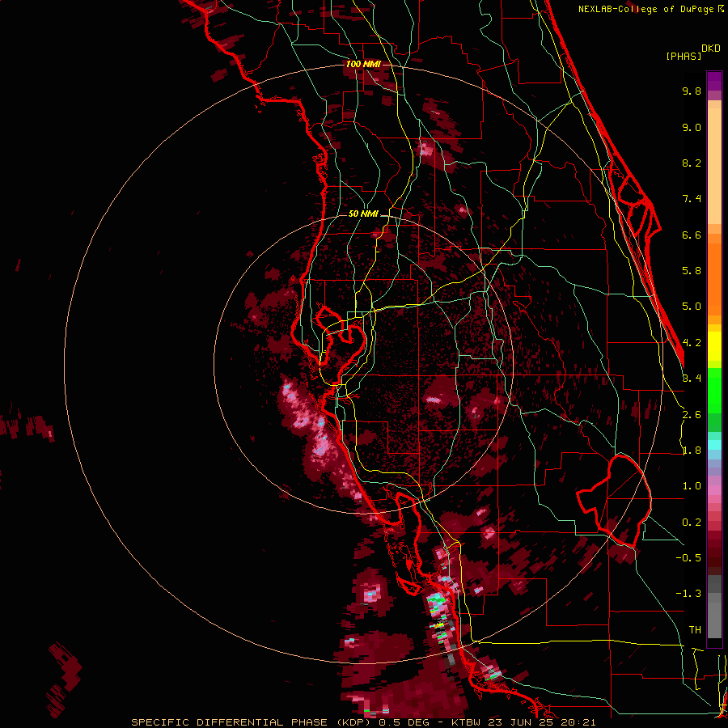Viewport: 728px width, 728px height.
Task: Click the 100 NMI range ring label
Action: tap(363, 64)
